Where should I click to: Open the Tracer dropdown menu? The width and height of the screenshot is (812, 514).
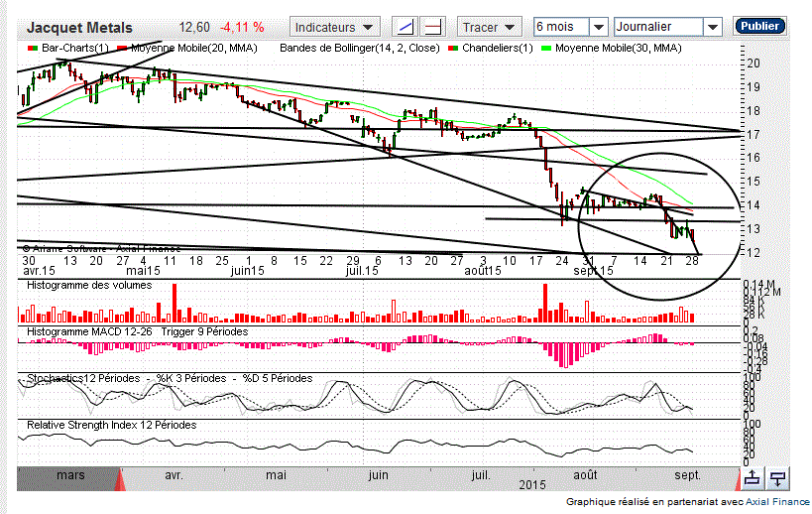[489, 27]
